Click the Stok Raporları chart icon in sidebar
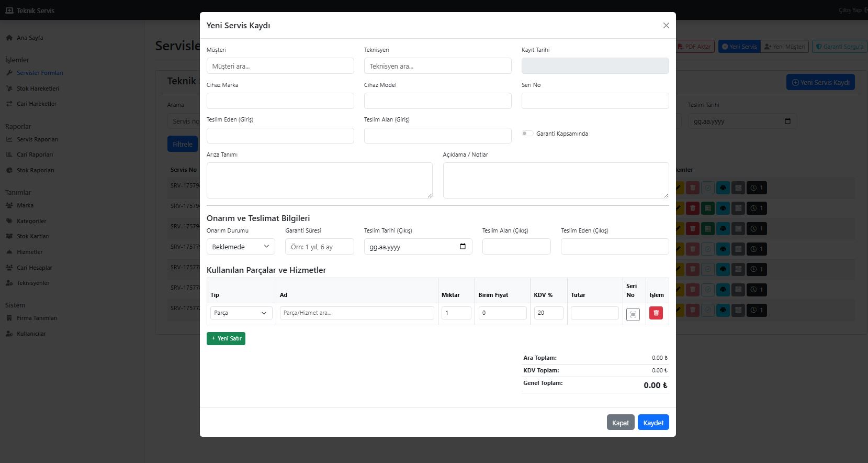Screen dimensions: 868x463 [9, 170]
